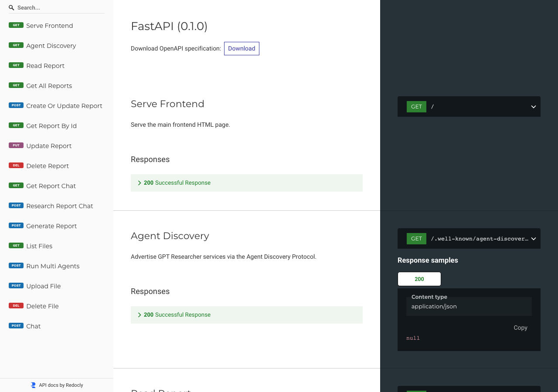Copy the response sample JSON
This screenshot has height=392, width=558.
pos(521,328)
